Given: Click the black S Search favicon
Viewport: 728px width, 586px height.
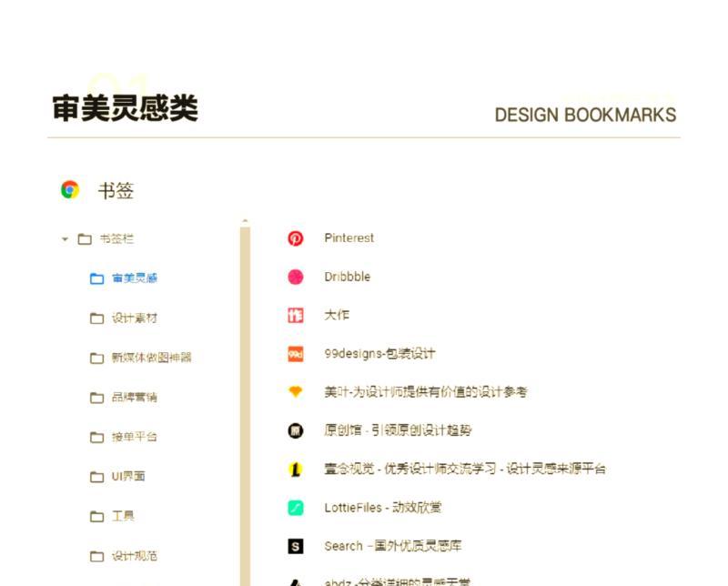Looking at the screenshot, I should (296, 547).
